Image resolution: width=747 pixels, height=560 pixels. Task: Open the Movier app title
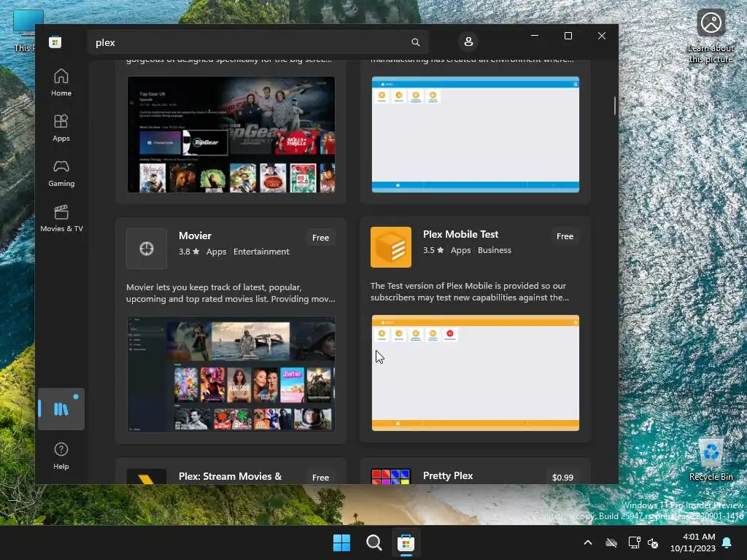[x=195, y=236]
